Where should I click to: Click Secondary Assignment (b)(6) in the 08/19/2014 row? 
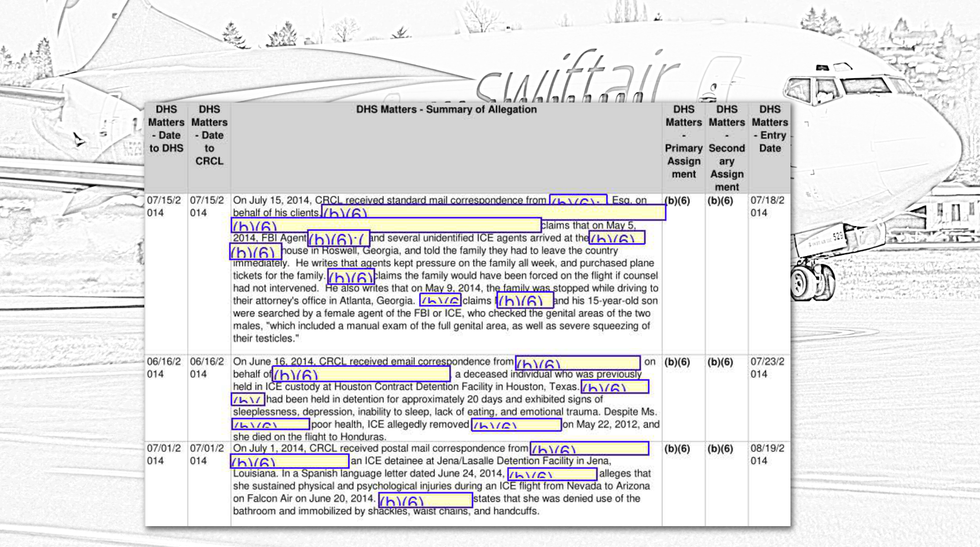click(720, 448)
